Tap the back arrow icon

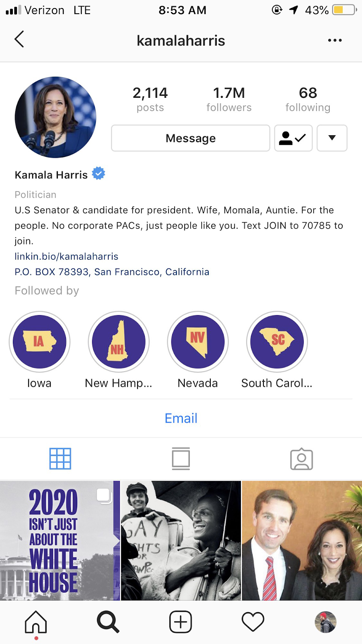pos(19,39)
